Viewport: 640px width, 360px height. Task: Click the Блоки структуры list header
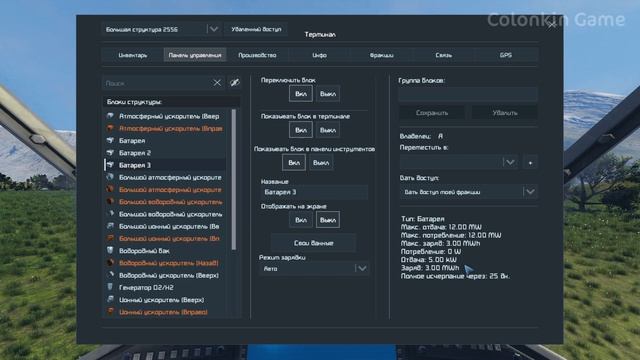click(171, 102)
